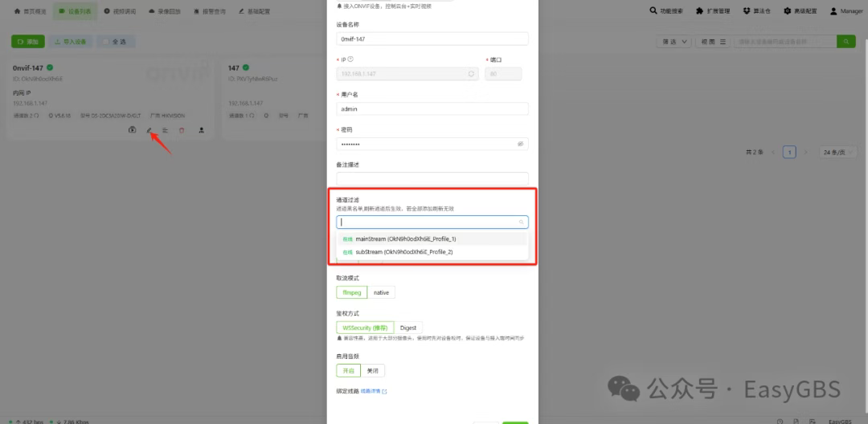Screen dimensions: 868x424
Task: Open the 报警查询 tab
Action: coord(210,11)
